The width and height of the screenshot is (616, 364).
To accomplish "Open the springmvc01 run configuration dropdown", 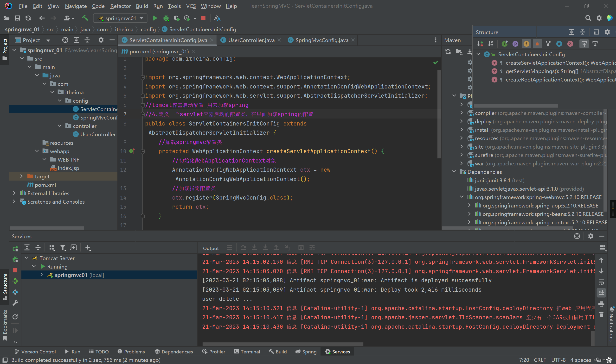I will [120, 18].
